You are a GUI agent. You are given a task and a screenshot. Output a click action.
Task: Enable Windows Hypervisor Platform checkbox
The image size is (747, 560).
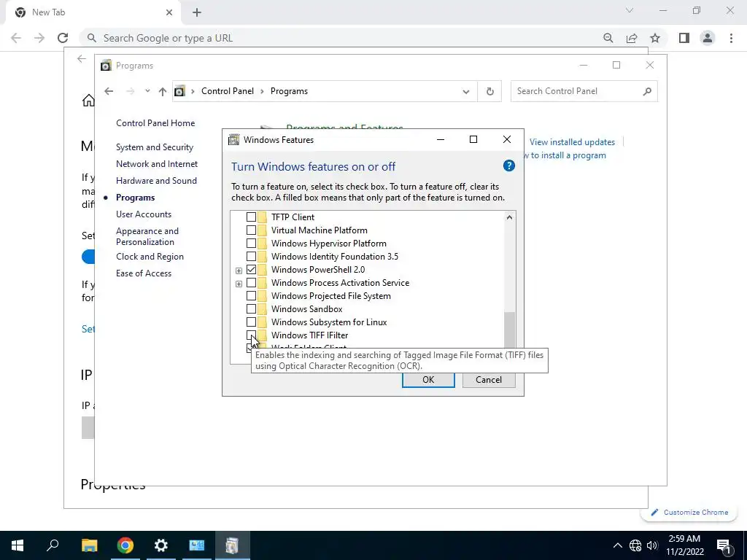251,244
